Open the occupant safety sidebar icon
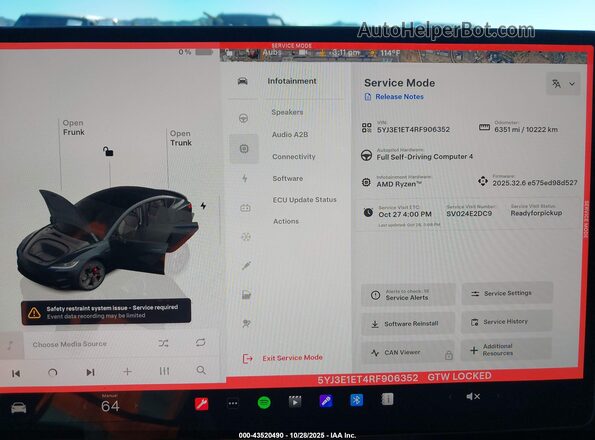This screenshot has height=440, width=595. (x=246, y=324)
